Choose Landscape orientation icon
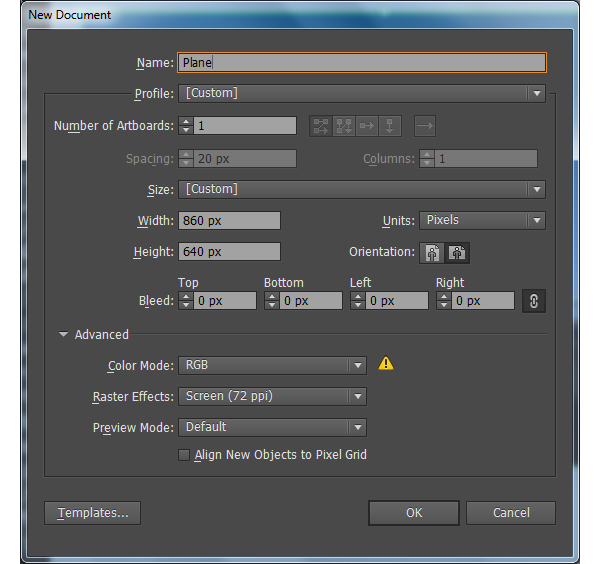Image resolution: width=600 pixels, height=564 pixels. coord(457,253)
